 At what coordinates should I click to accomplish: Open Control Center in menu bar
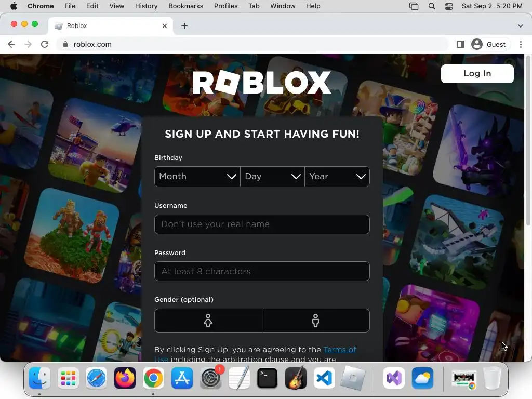[x=449, y=6]
